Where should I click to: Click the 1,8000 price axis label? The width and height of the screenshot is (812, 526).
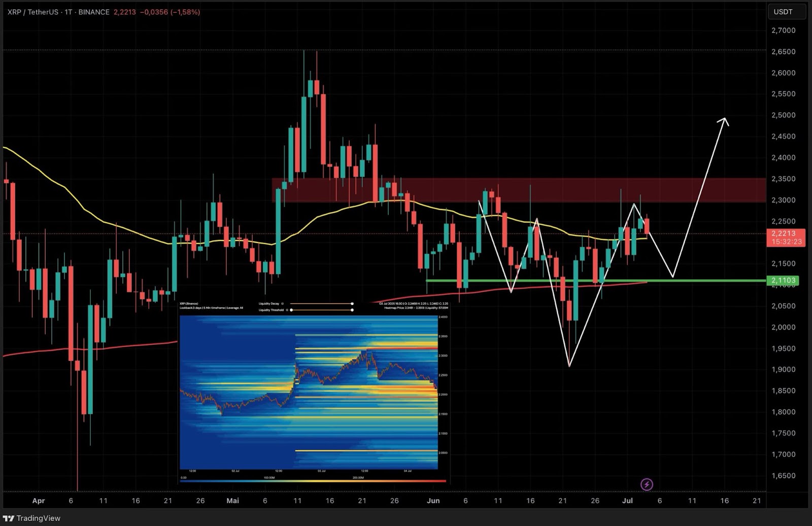(783, 412)
